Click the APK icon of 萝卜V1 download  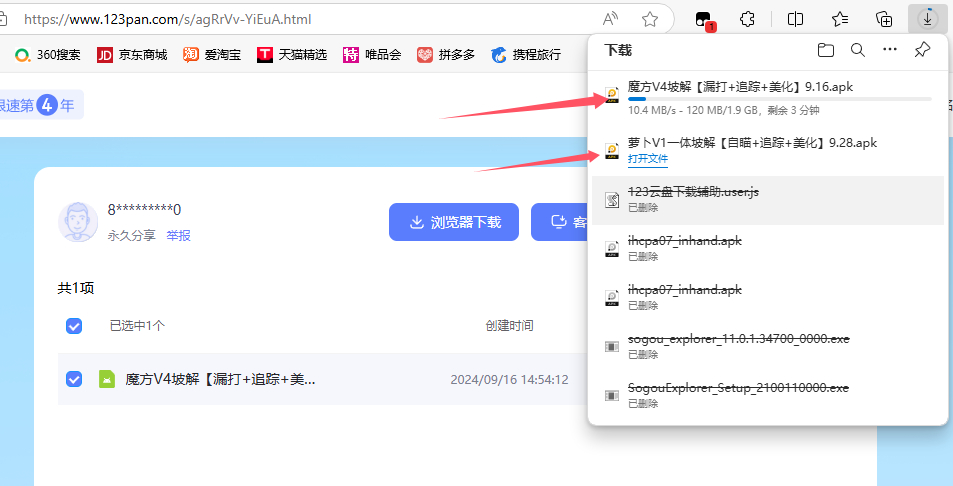coord(611,151)
